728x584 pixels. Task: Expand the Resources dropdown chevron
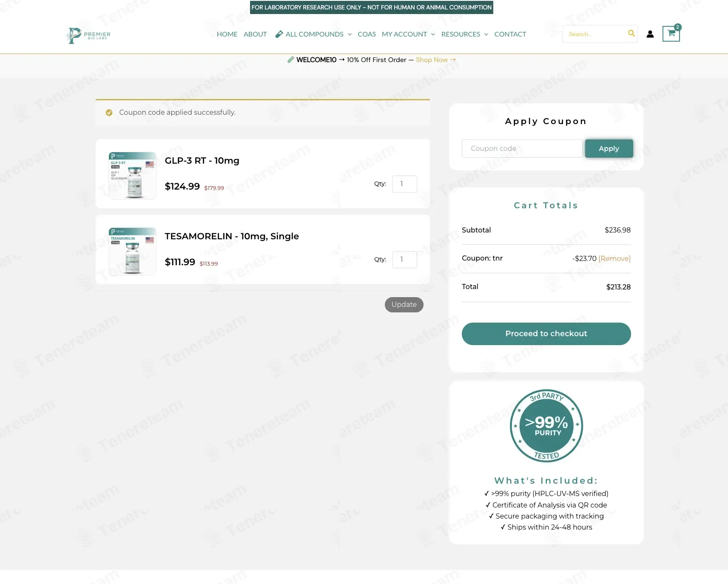tap(486, 34)
